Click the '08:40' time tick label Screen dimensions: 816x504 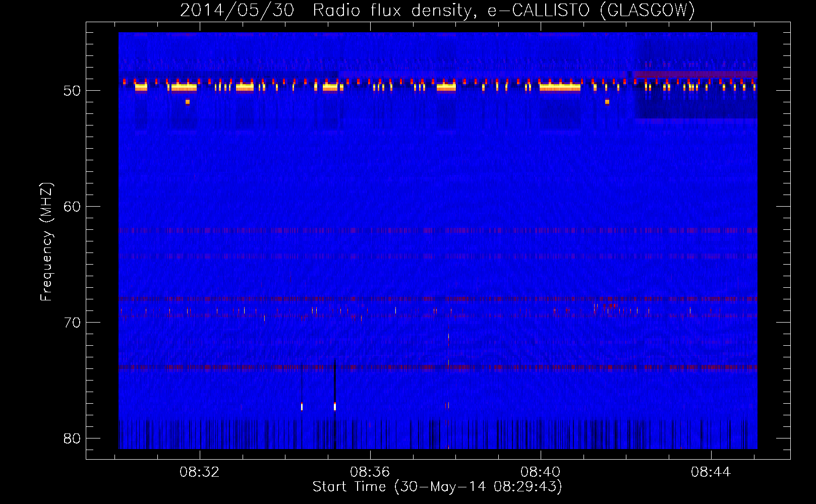tap(541, 472)
